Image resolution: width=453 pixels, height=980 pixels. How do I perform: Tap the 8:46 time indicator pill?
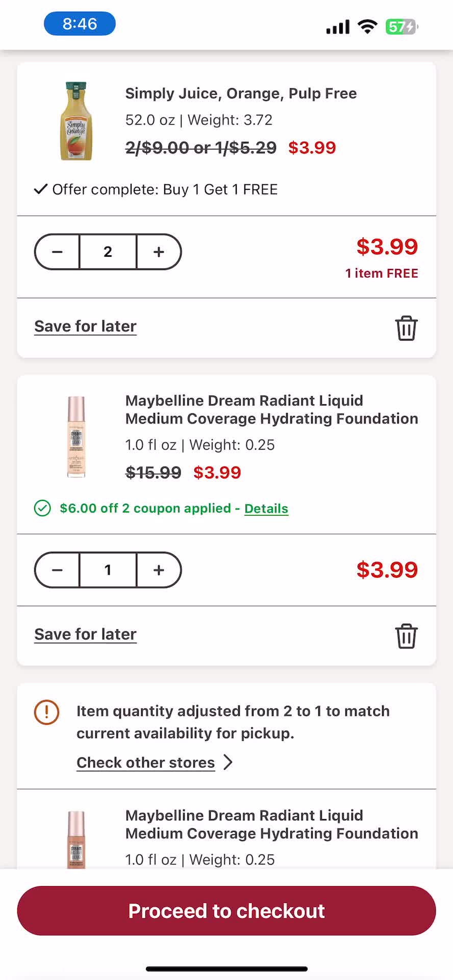(x=80, y=24)
